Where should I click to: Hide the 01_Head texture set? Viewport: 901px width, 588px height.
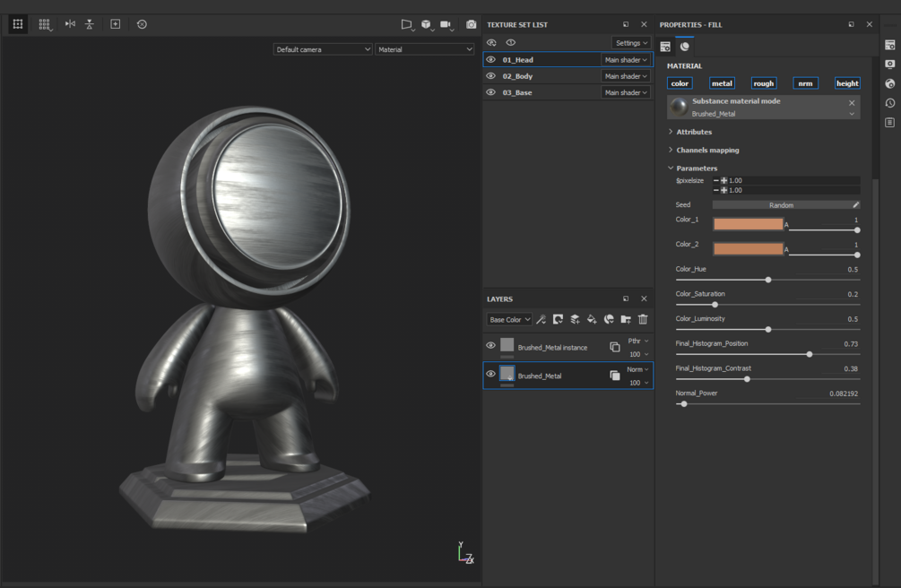click(490, 60)
